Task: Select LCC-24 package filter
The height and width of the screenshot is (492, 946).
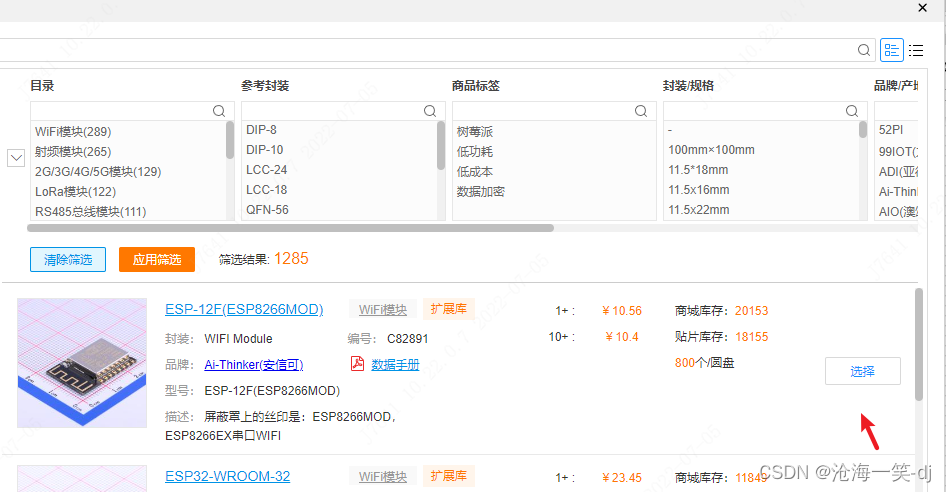Action: pyautogui.click(x=266, y=170)
